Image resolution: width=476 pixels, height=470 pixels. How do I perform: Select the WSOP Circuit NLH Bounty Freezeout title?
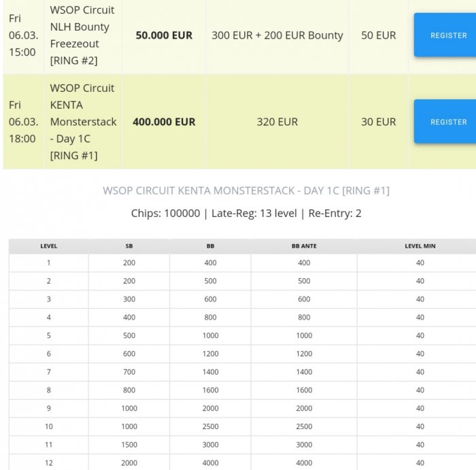click(82, 35)
